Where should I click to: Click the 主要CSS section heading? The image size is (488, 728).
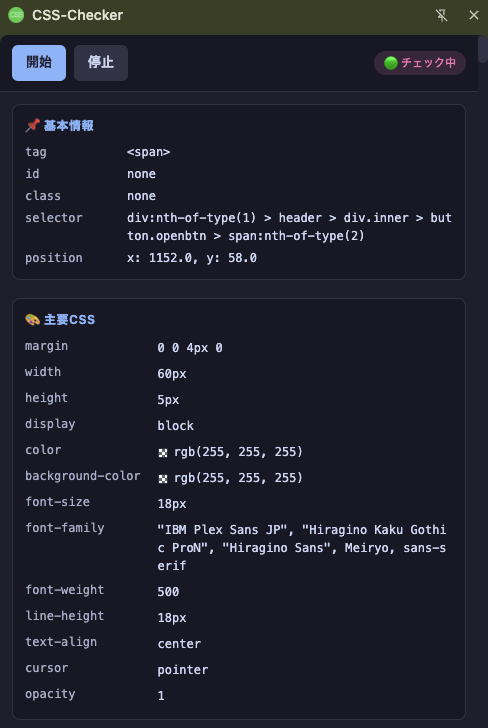[x=69, y=319]
